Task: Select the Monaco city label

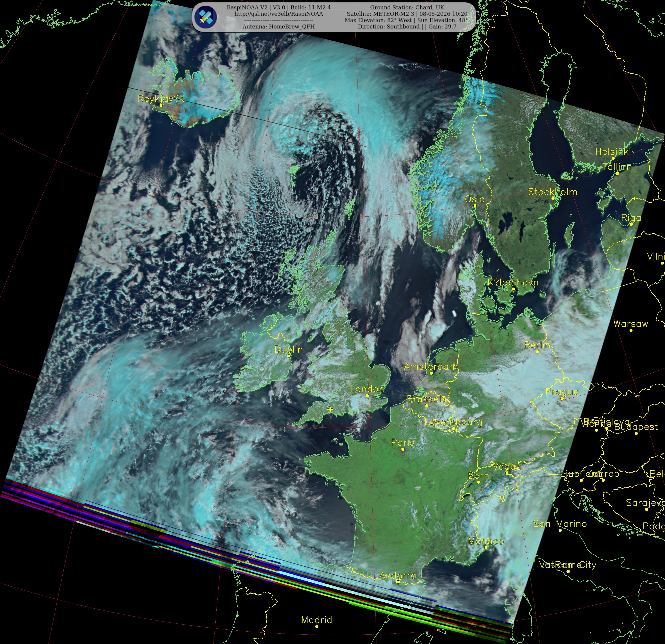Action: [x=486, y=541]
